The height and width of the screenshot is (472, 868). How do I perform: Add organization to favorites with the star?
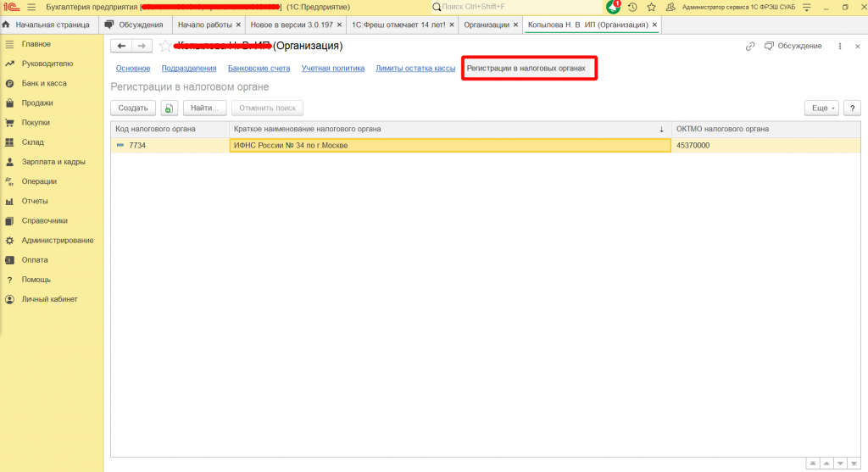[164, 46]
